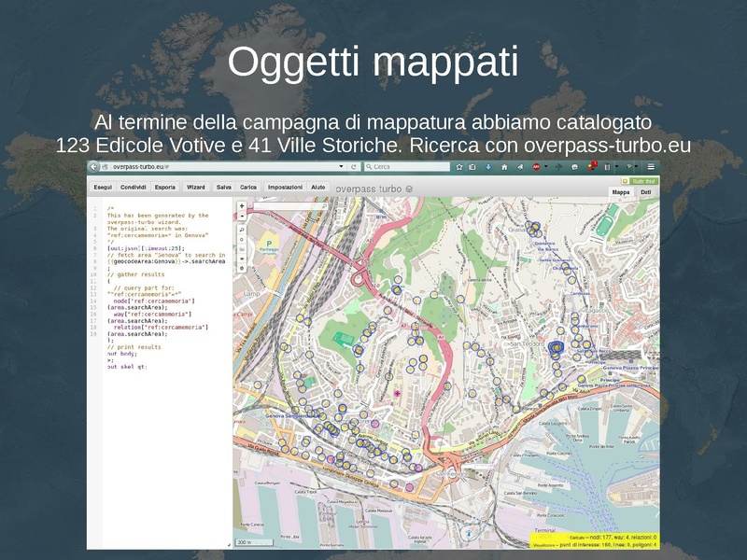Open the Wizard dialog
747x560 pixels.
[x=196, y=186]
